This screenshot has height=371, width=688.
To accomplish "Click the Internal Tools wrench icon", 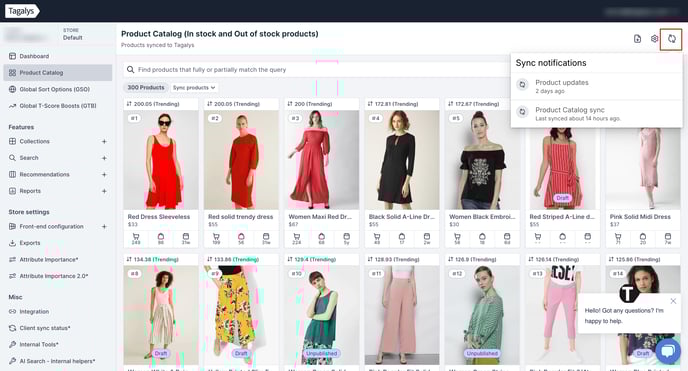I will 12,345.
